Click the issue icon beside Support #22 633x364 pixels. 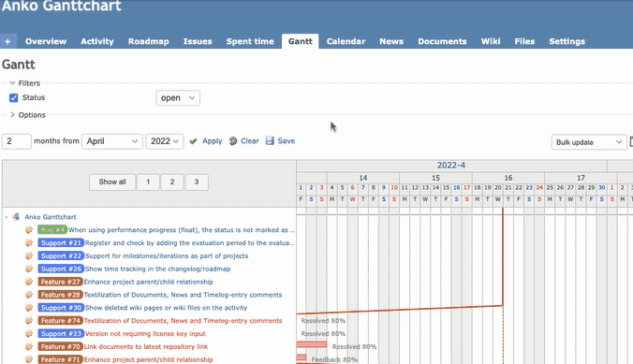pyautogui.click(x=29, y=255)
